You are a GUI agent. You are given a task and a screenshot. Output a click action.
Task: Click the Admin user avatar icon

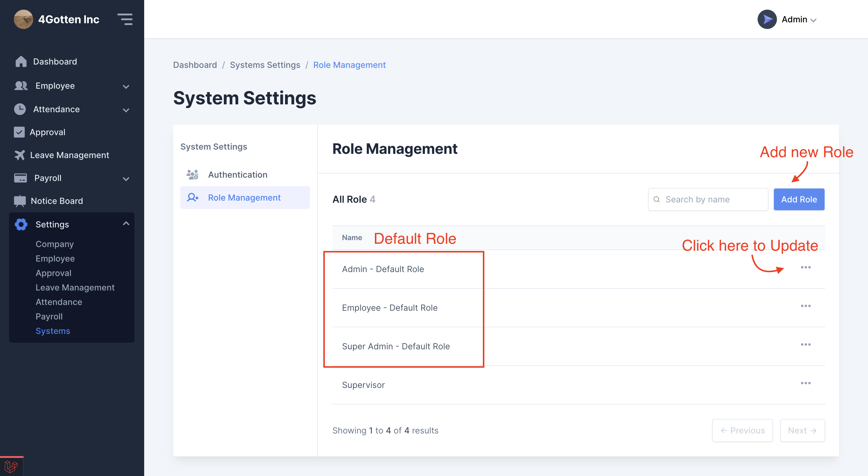pos(767,19)
